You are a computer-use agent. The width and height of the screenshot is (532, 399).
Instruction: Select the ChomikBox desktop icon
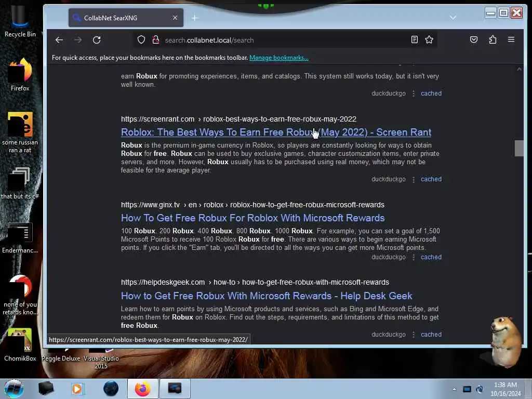[20, 345]
